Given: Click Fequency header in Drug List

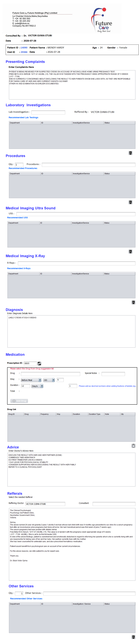Looking at the screenshot, I should (48, 414).
